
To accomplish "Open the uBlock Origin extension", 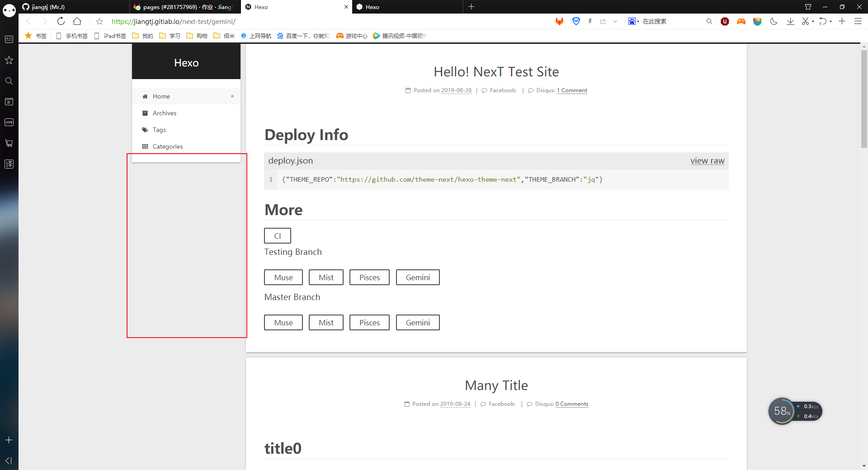I will coord(725,21).
